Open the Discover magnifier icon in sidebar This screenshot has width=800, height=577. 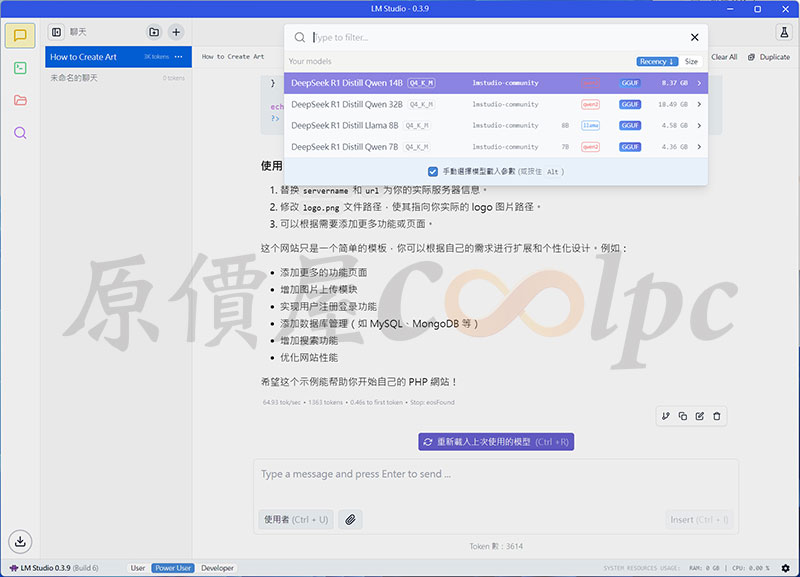(20, 133)
